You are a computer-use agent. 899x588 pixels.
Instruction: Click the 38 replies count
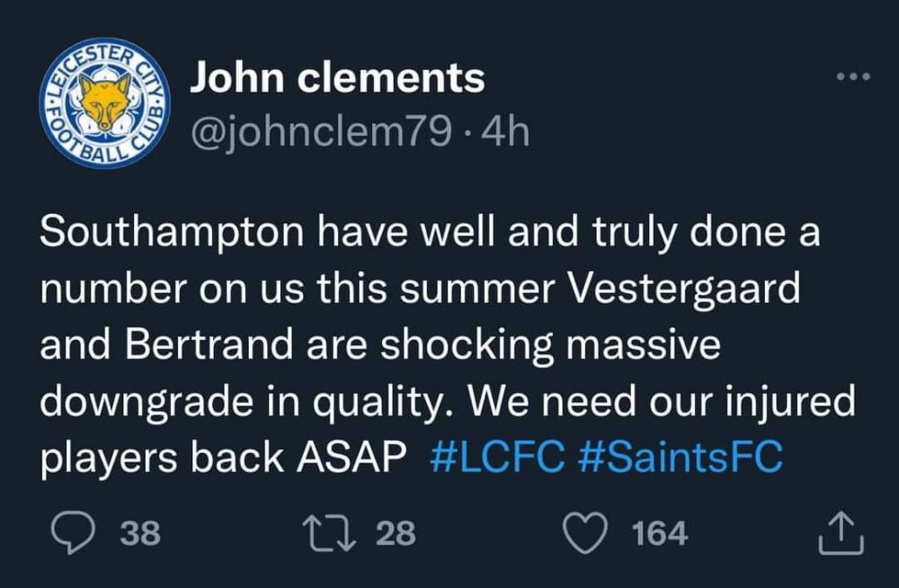139,534
